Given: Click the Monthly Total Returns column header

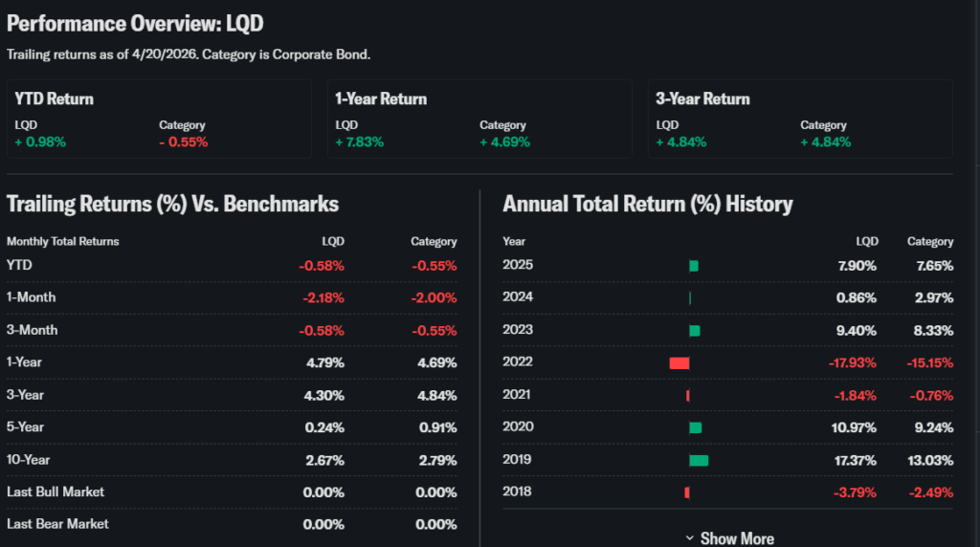Looking at the screenshot, I should [x=63, y=242].
